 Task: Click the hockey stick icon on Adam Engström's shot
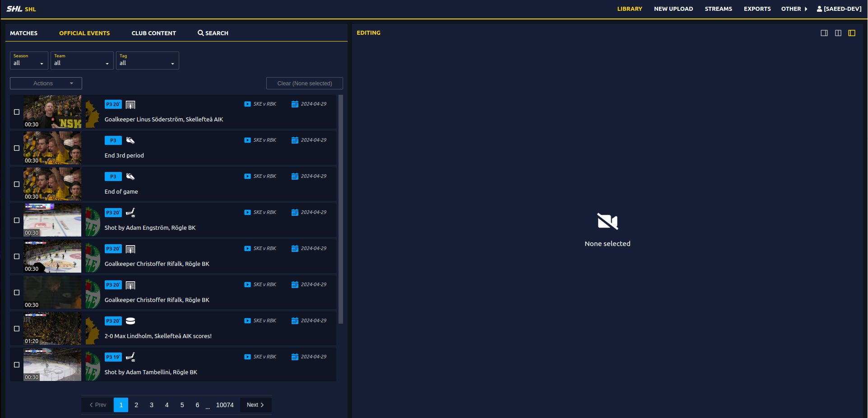coord(130,213)
